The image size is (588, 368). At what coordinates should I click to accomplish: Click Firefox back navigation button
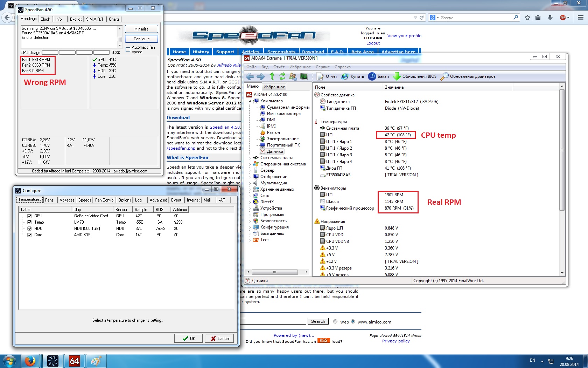point(7,18)
